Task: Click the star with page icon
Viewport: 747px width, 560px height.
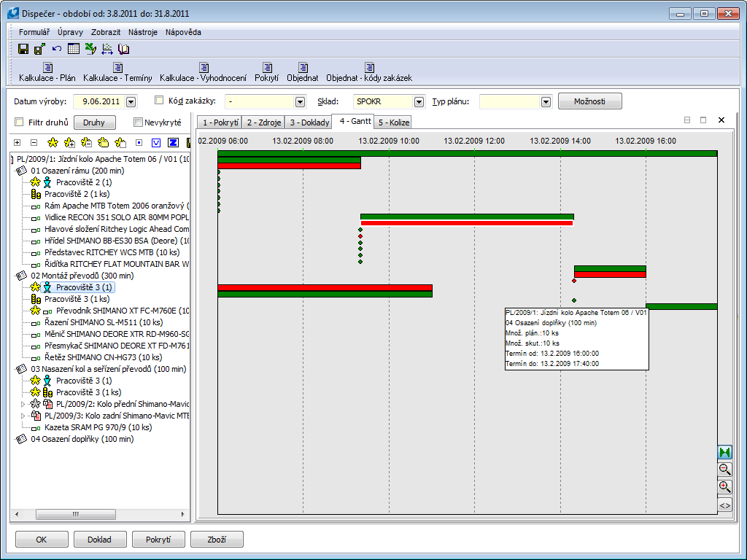Action: 120,142
